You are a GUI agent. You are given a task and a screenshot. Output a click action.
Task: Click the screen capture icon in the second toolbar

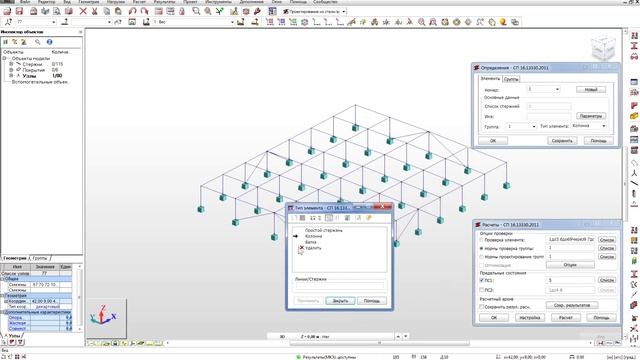tap(132, 22)
